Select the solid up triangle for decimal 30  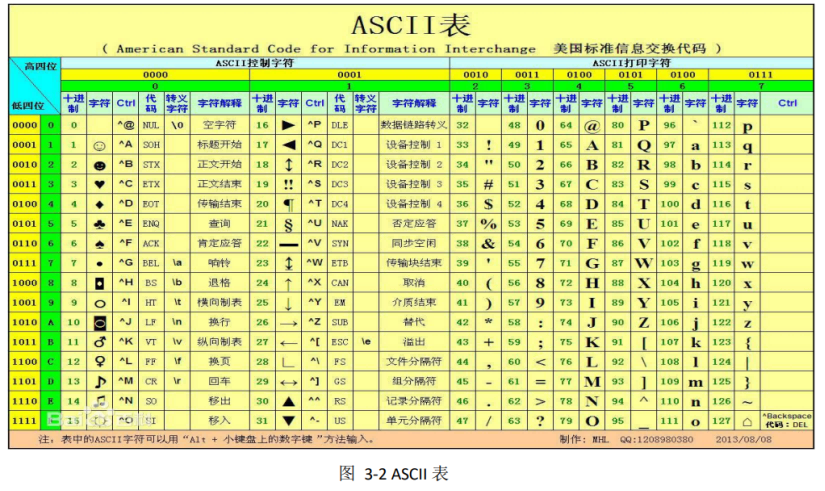point(288,402)
